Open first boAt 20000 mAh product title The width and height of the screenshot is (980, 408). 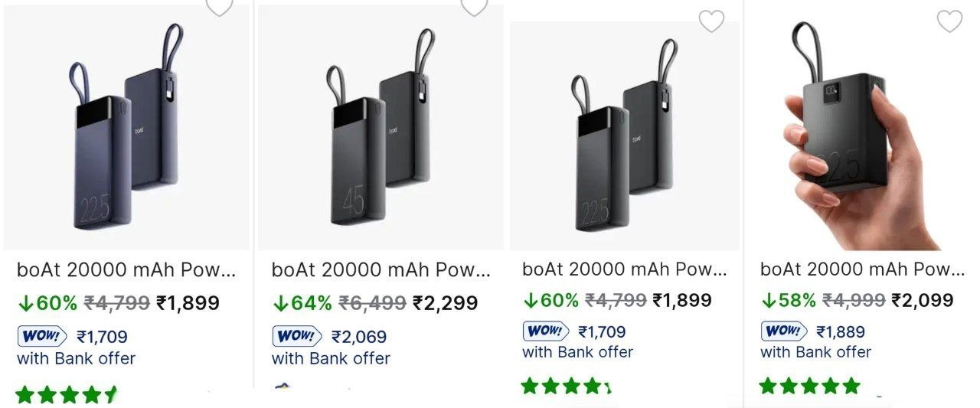pyautogui.click(x=126, y=269)
